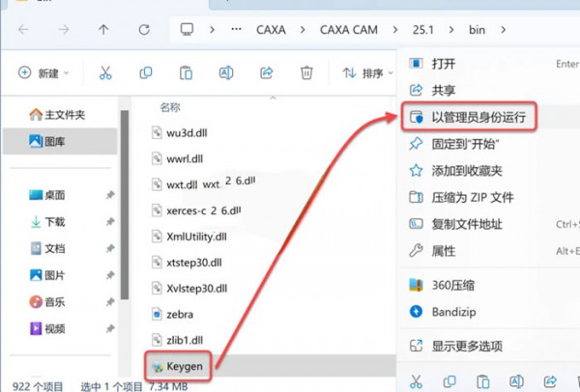580x392 pixels.
Task: Click the Rename toolbar icon
Action: 226,72
